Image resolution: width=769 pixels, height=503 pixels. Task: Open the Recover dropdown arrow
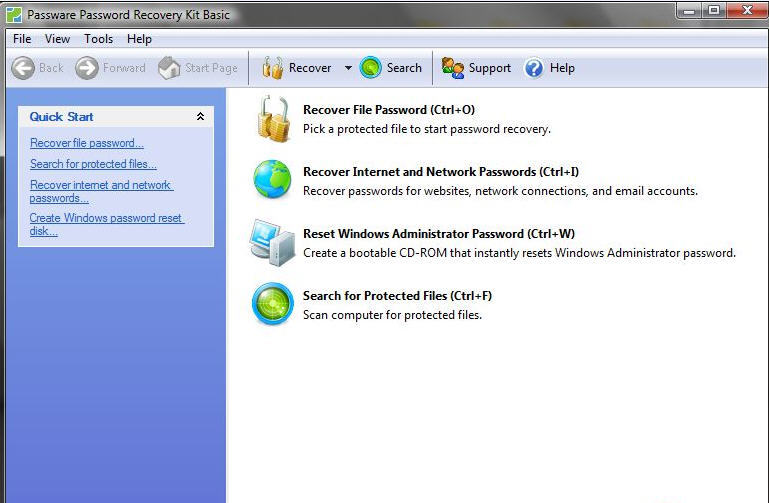[348, 68]
